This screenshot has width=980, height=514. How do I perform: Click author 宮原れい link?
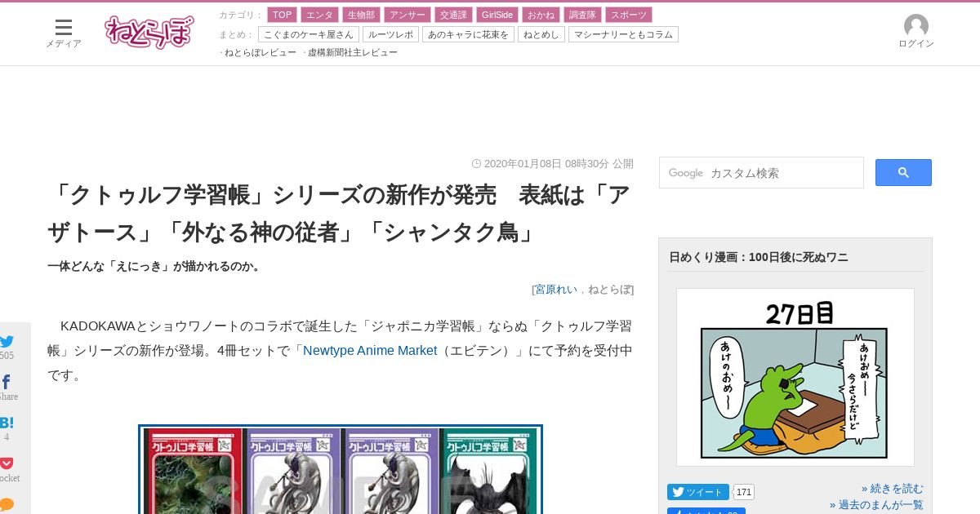tap(556, 290)
